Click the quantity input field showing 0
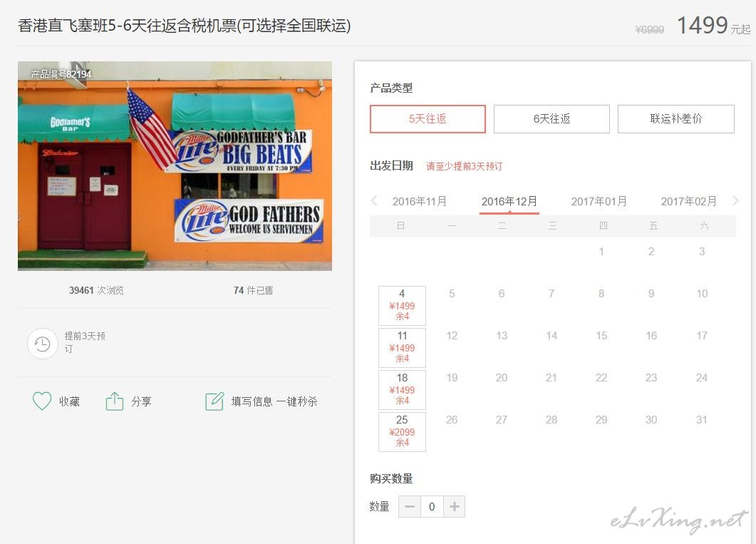 click(432, 506)
